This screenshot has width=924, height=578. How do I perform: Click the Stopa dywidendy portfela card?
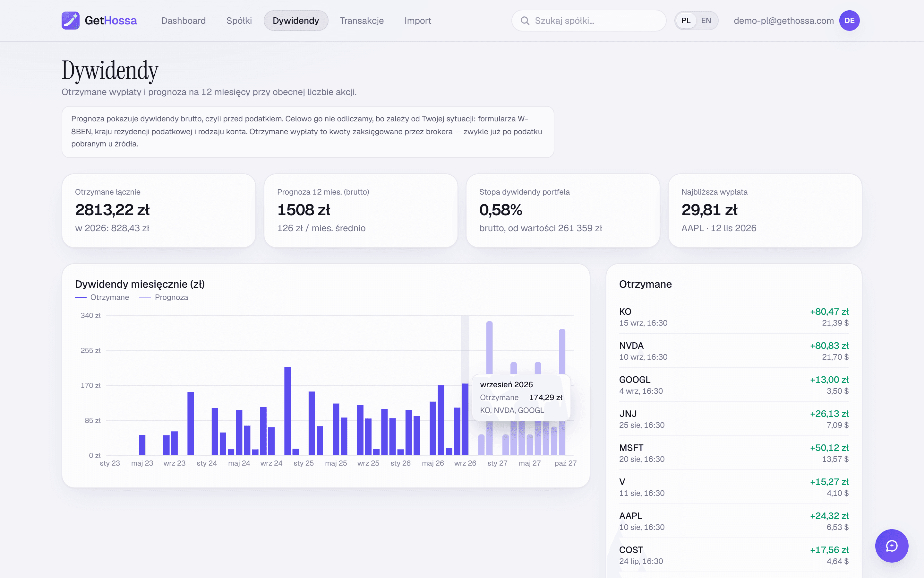click(563, 211)
